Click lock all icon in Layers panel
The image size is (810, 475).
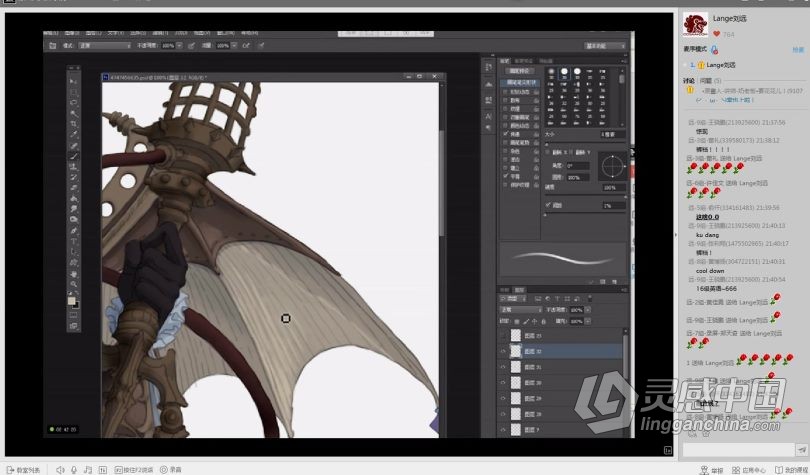[543, 321]
